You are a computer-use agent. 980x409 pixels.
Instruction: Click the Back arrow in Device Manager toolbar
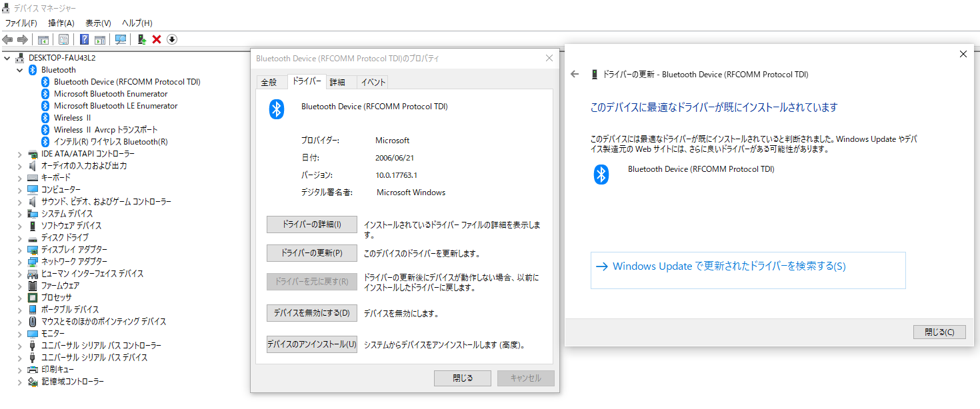coord(8,39)
